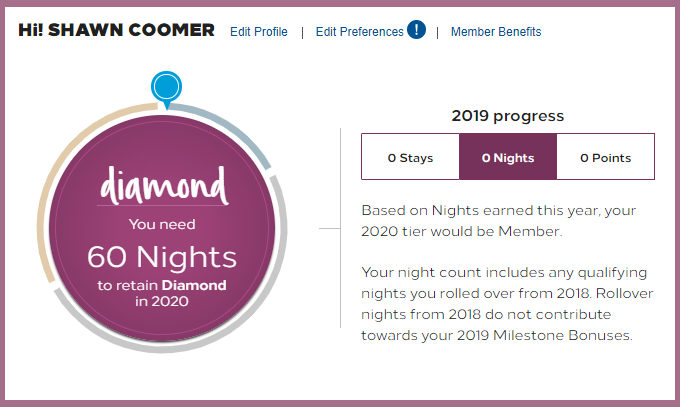The width and height of the screenshot is (680, 407).
Task: Click the 2020 tier would be Member text
Action: click(460, 231)
